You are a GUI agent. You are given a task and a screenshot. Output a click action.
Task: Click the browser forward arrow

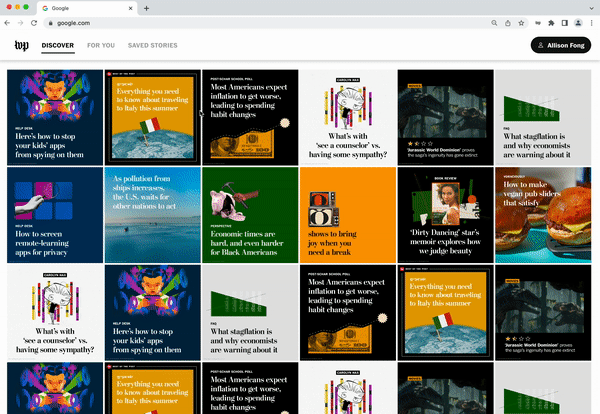20,23
